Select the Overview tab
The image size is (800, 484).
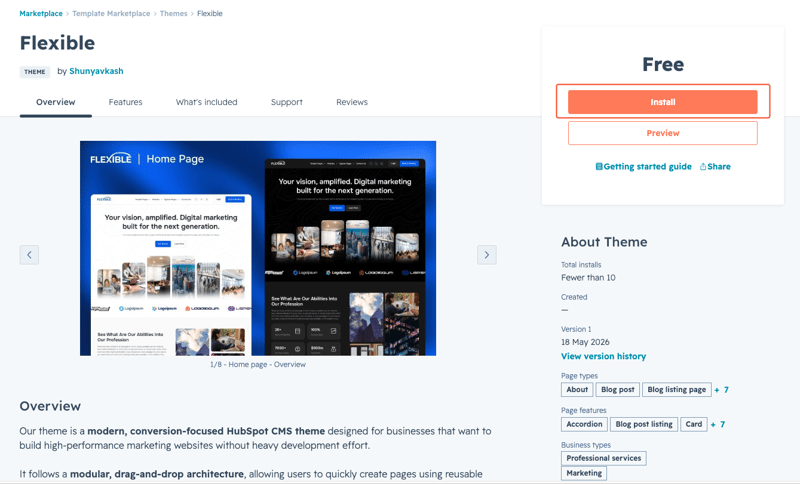pyautogui.click(x=56, y=102)
